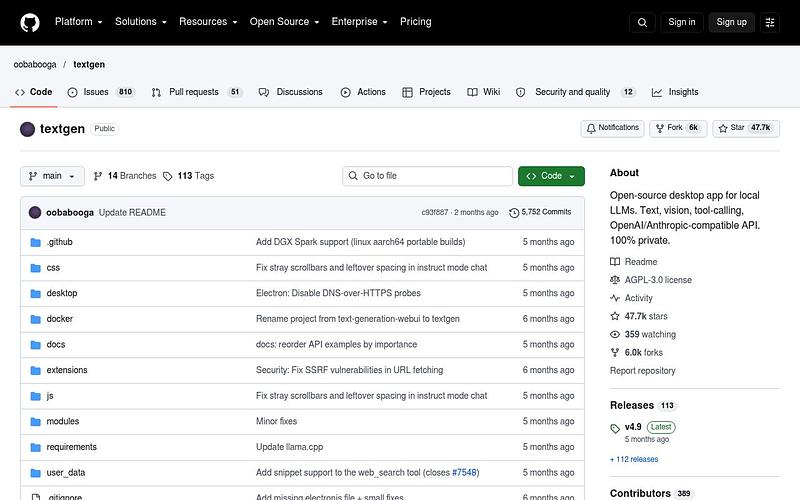Open the Report repository link
800x500 pixels.
point(642,371)
